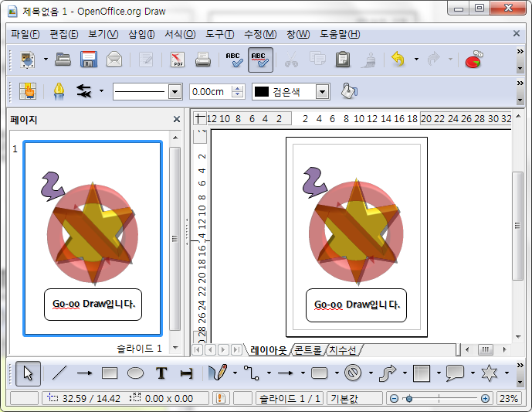Undo last action with yellow arrow
Screen dimensions: 532x412
(x=398, y=59)
